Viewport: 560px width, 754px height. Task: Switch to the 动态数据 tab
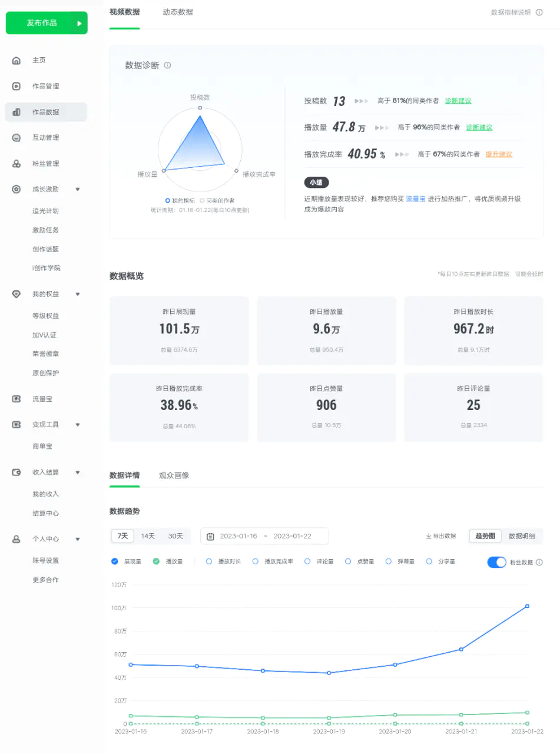pyautogui.click(x=177, y=12)
